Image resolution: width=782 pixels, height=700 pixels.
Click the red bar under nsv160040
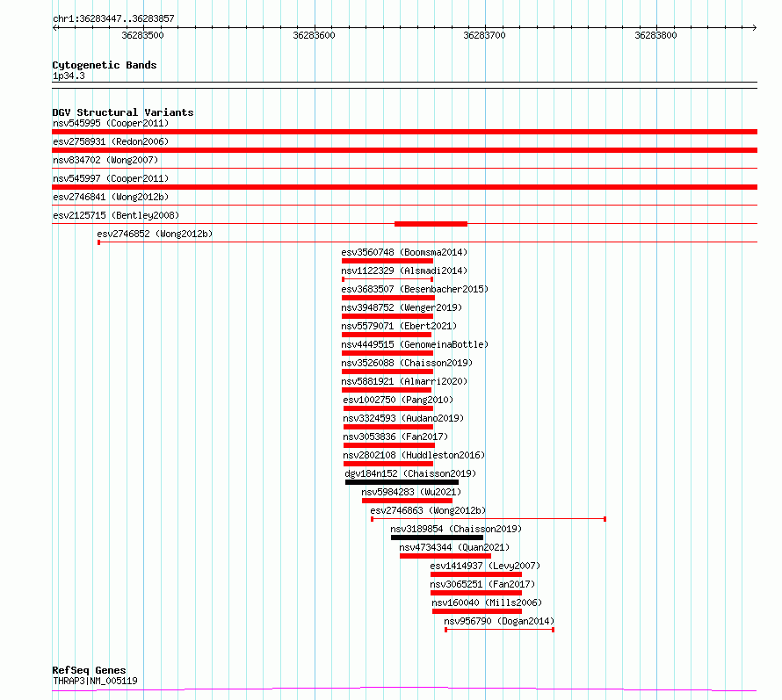point(477,611)
